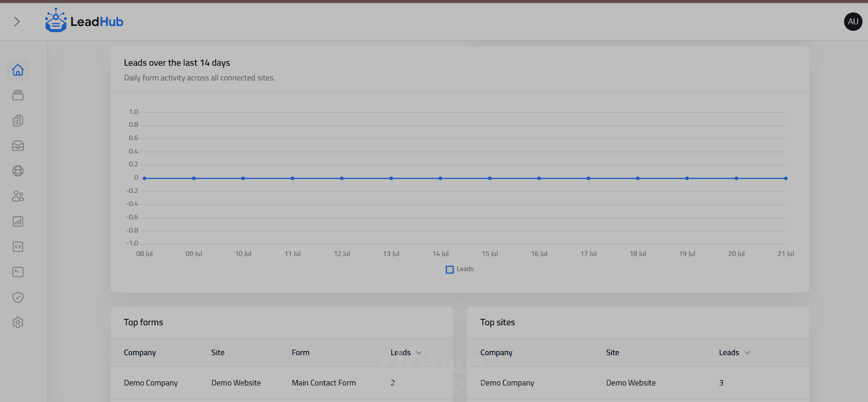Click the 21 Jul data point on chart
Viewport: 868px width, 402px height.
click(x=786, y=178)
